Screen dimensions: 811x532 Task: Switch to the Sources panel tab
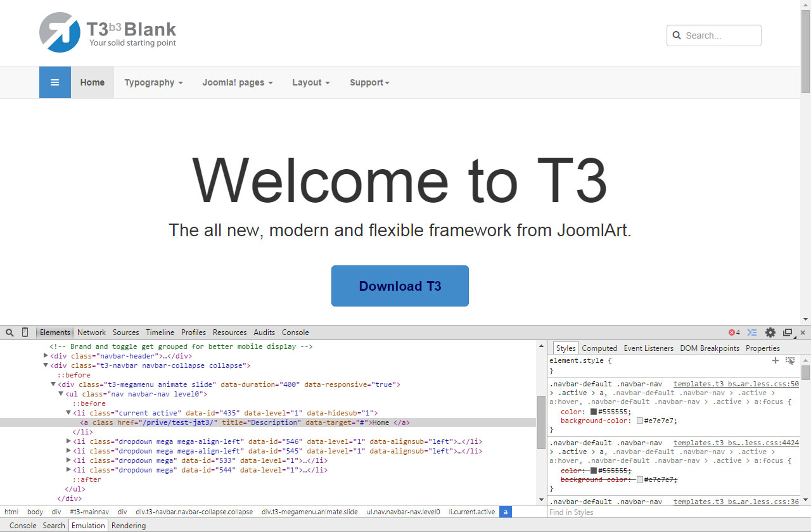coord(126,332)
